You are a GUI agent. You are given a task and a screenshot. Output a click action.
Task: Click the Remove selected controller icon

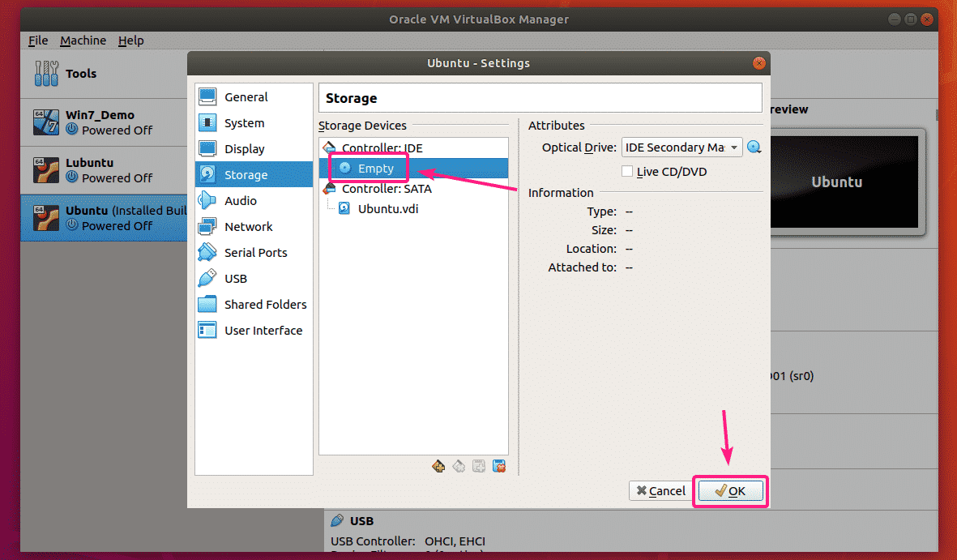point(459,467)
